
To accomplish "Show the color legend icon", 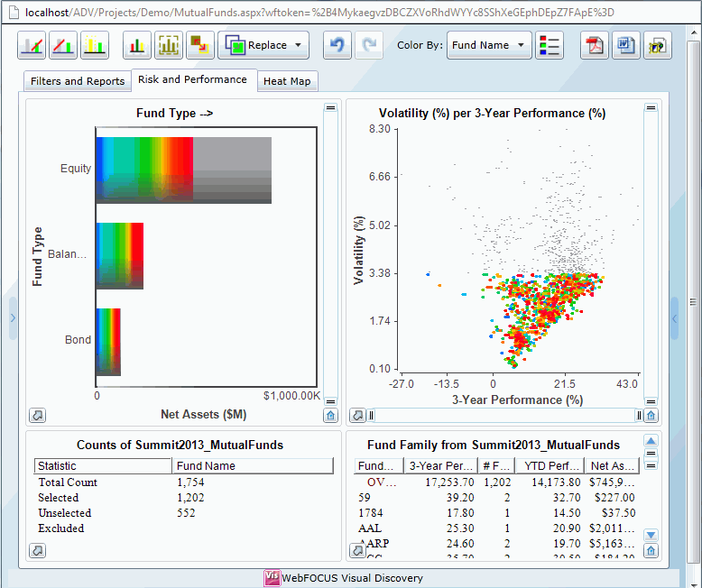I will click(x=549, y=45).
